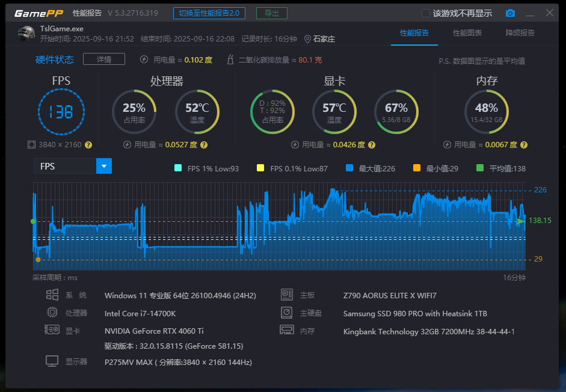Click the Z790 AORUS ELITE X WIFI7 text

point(390,296)
